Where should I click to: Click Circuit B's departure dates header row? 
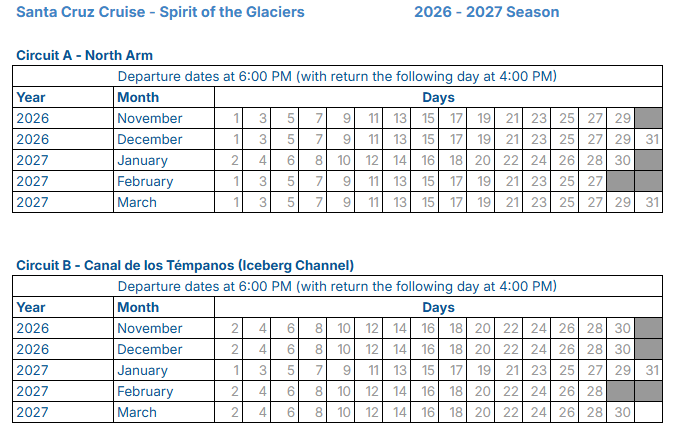click(x=337, y=286)
